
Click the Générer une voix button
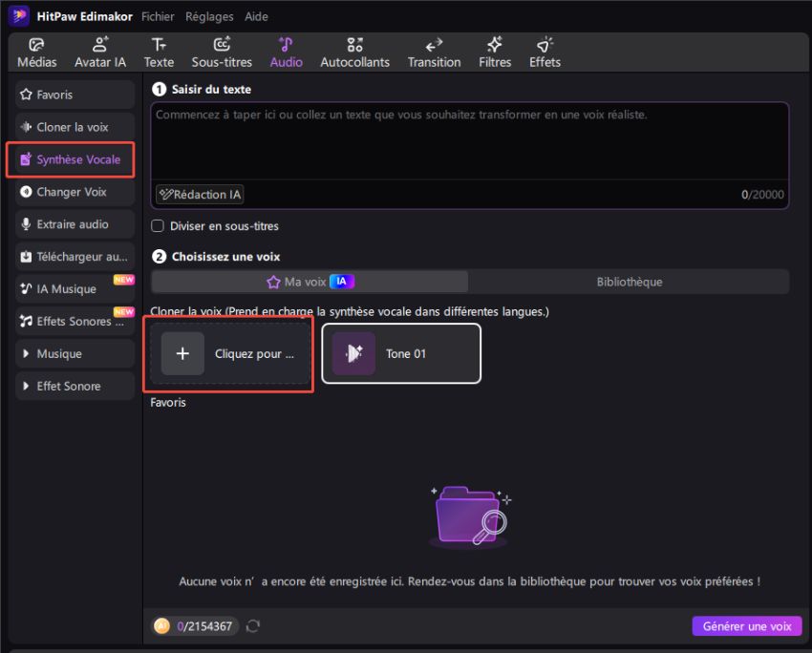click(746, 626)
